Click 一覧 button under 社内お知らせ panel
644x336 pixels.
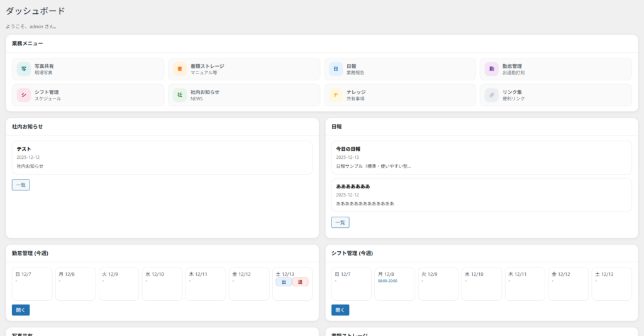click(x=21, y=185)
